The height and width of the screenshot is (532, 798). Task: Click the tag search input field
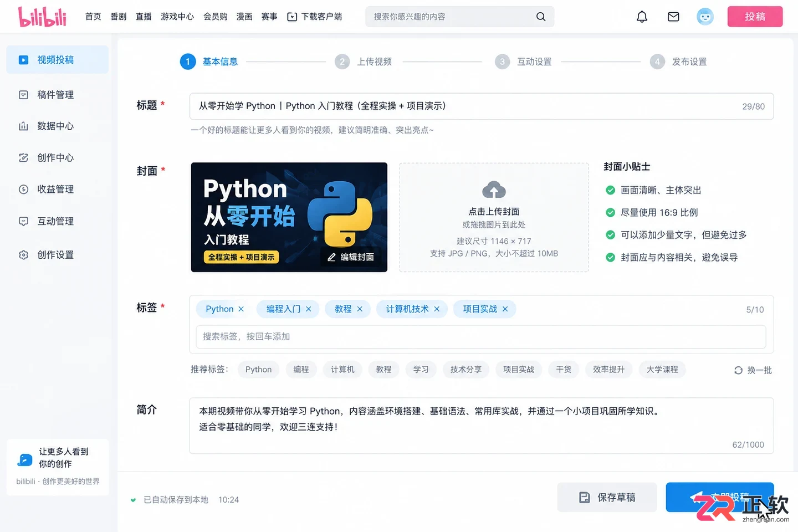480,337
